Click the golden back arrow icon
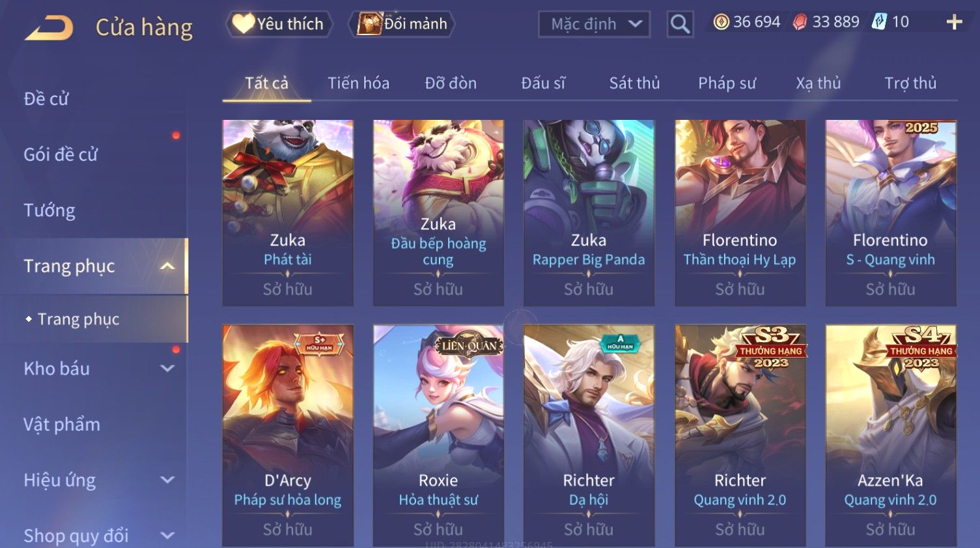The width and height of the screenshot is (980, 548). (x=49, y=28)
